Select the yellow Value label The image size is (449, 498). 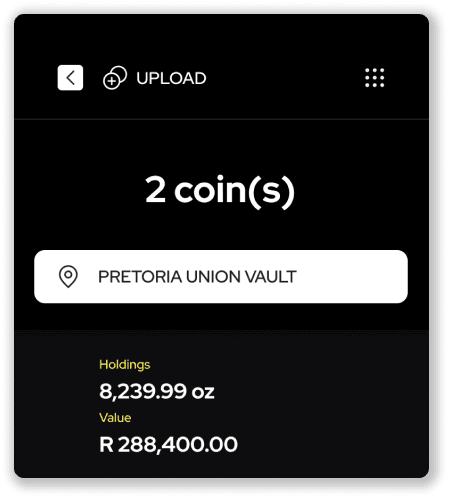pos(115,418)
